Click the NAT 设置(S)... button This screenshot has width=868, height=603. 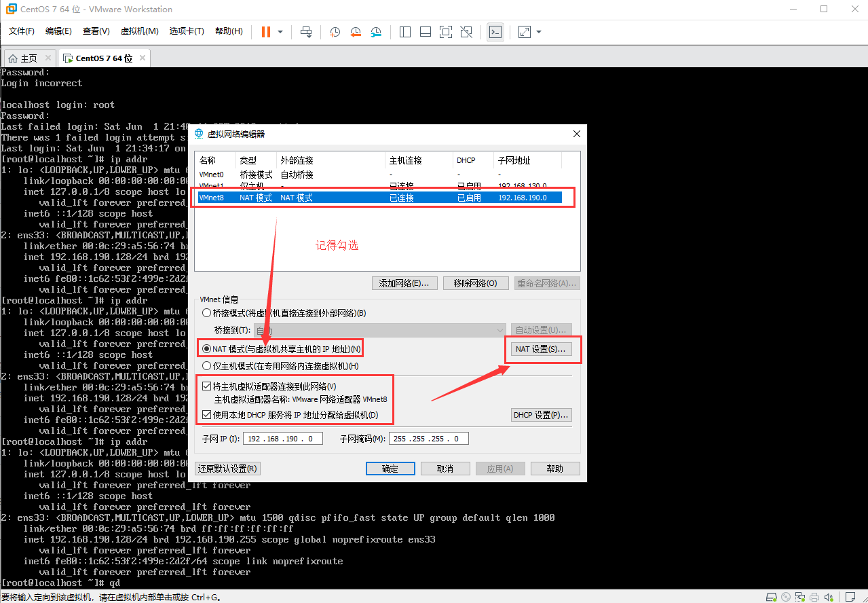coord(541,349)
